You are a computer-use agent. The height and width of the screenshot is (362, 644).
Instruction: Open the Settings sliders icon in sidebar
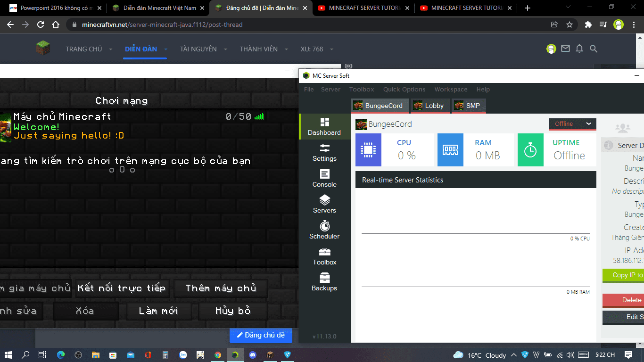click(x=325, y=148)
